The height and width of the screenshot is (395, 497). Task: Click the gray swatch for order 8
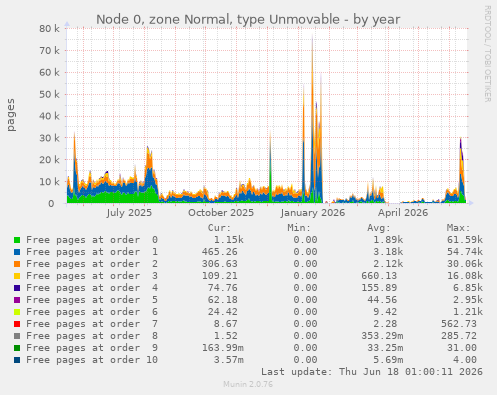click(x=17, y=336)
